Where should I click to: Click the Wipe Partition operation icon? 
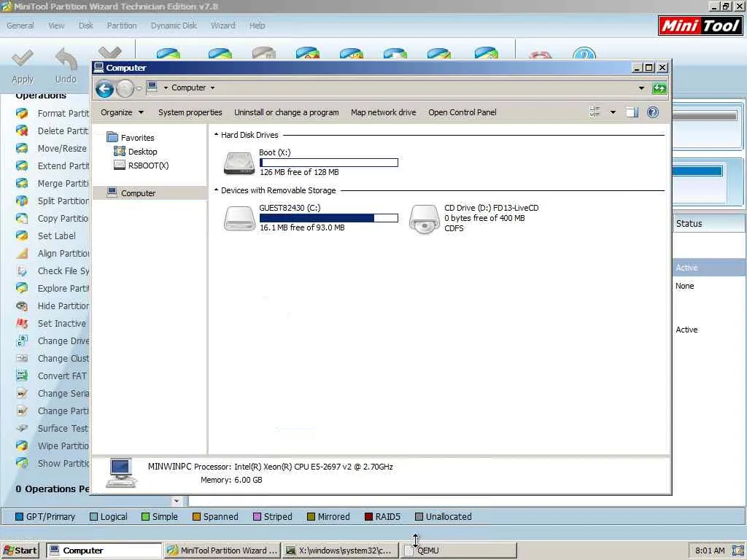click(x=22, y=446)
